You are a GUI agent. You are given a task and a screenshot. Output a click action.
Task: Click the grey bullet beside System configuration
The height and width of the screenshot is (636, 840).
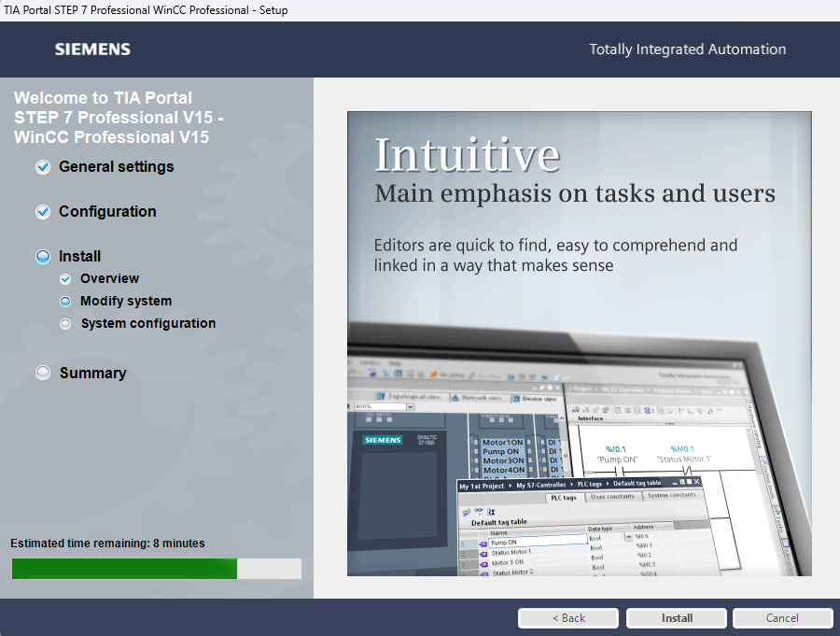tap(65, 324)
